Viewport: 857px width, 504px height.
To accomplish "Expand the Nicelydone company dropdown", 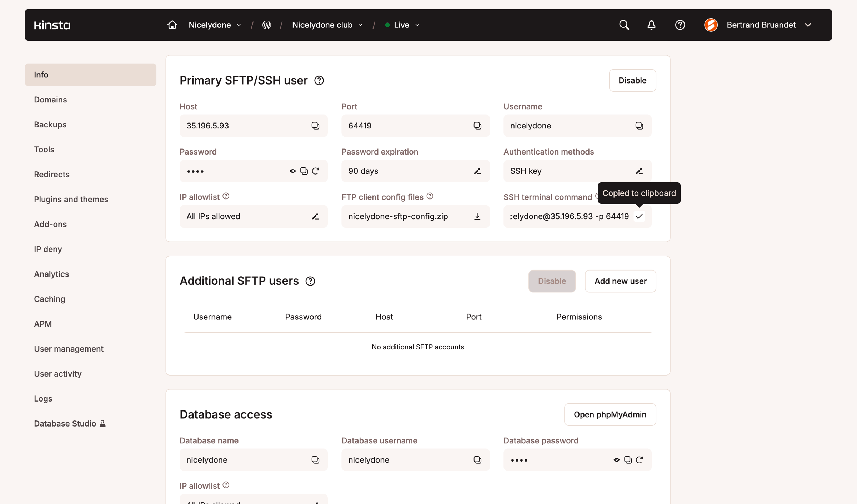I will pos(215,25).
